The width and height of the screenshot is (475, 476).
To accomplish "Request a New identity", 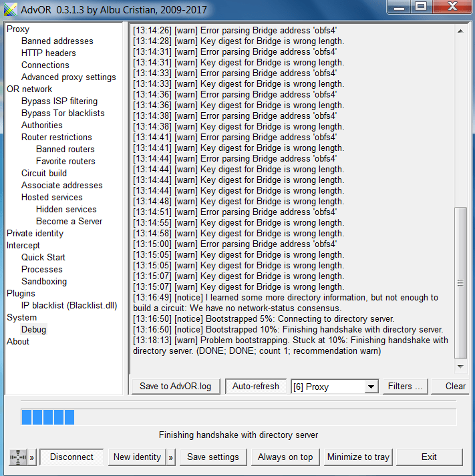I will (137, 457).
